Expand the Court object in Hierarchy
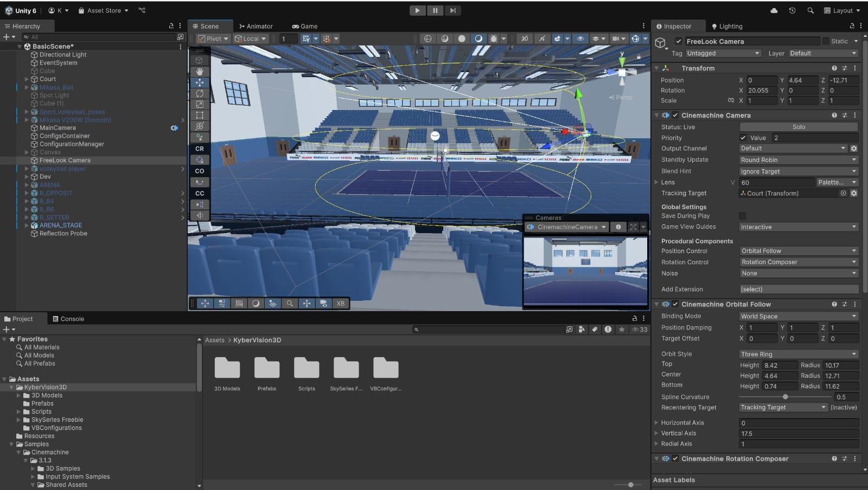Image resolution: width=868 pixels, height=490 pixels. [27, 79]
